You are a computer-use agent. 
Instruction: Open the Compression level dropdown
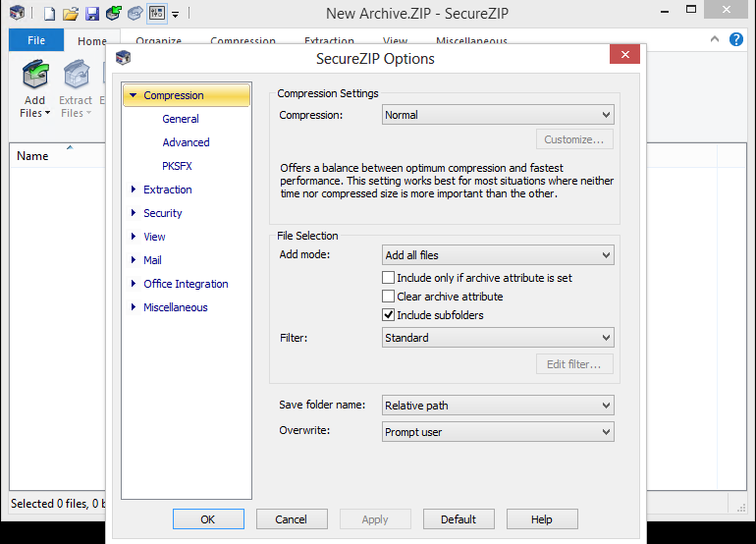point(498,115)
